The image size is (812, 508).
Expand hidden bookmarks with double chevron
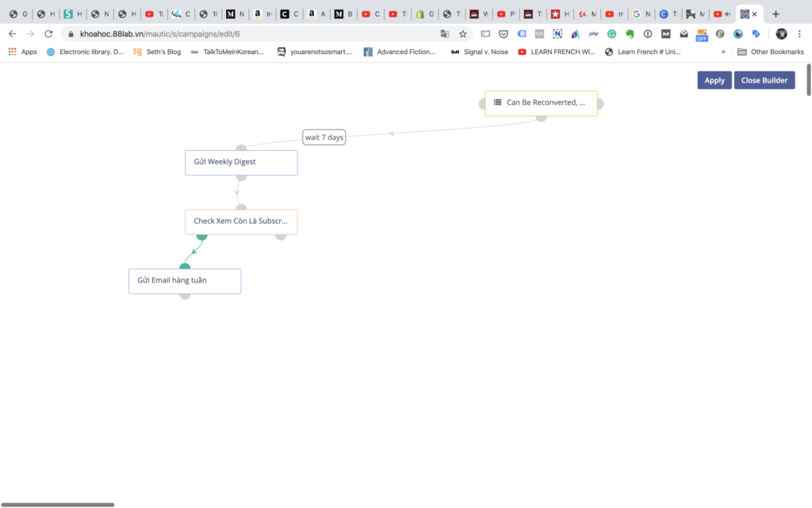click(723, 52)
